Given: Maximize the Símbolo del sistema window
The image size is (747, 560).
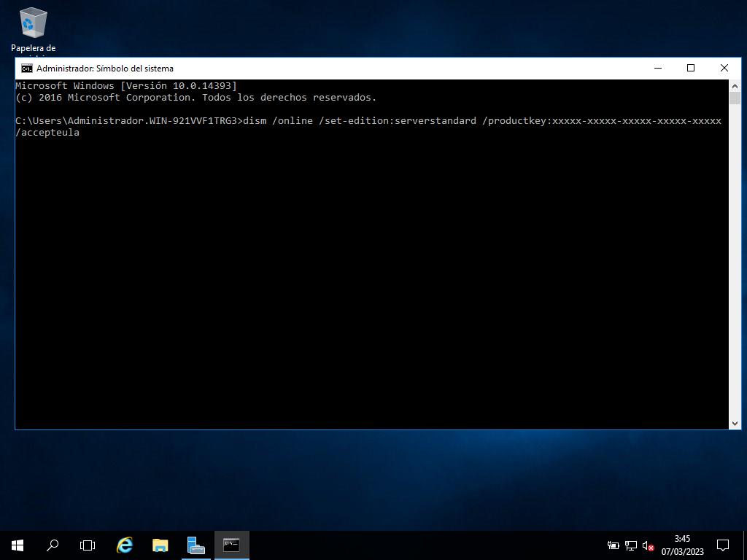Looking at the screenshot, I should (691, 68).
